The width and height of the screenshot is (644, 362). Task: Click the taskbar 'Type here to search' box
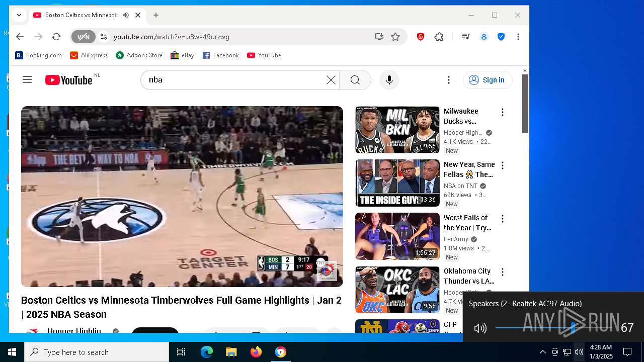pyautogui.click(x=97, y=352)
